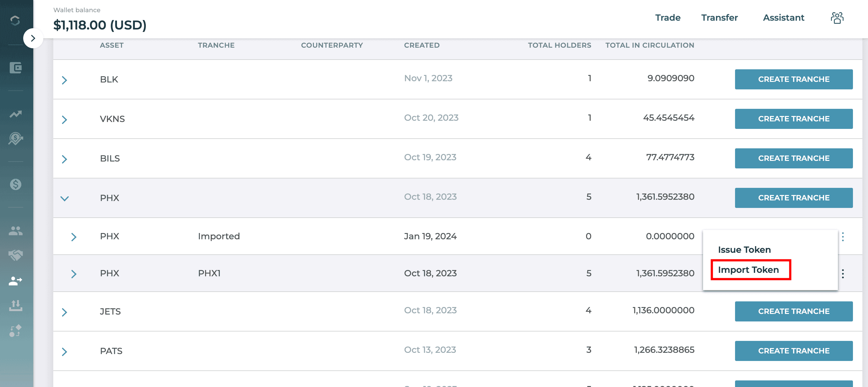The image size is (868, 387).
Task: Click the TOTAL HOLDERS column header
Action: (559, 45)
